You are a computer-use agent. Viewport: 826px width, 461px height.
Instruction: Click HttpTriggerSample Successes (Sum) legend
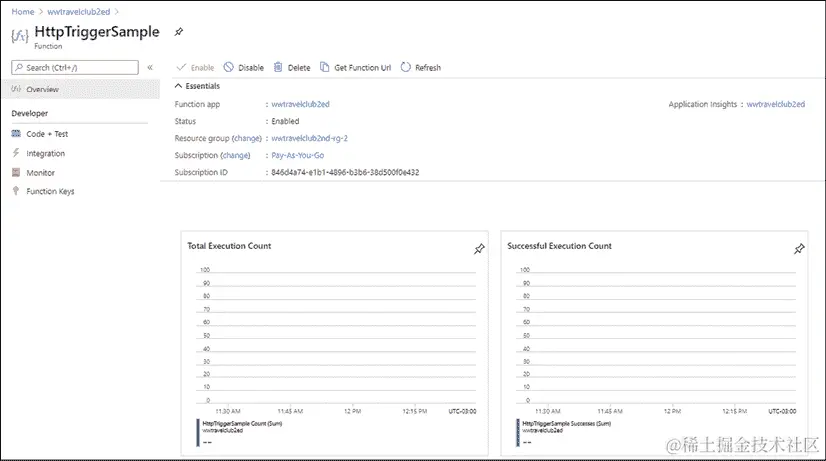pyautogui.click(x=566, y=424)
